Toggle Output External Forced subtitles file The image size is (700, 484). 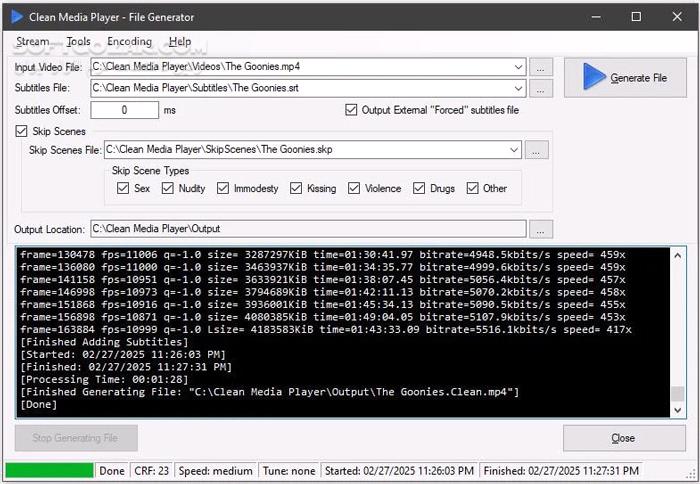pos(351,110)
